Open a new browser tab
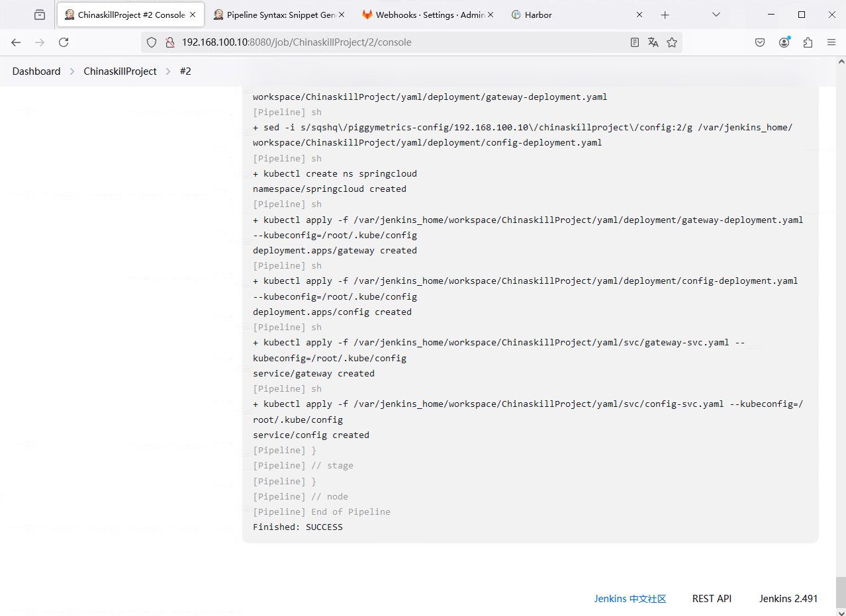 point(665,15)
